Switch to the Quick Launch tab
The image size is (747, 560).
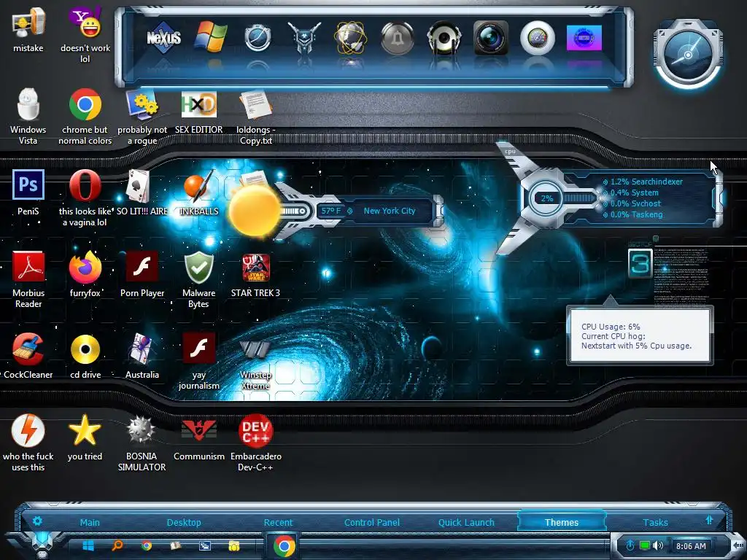coord(466,522)
